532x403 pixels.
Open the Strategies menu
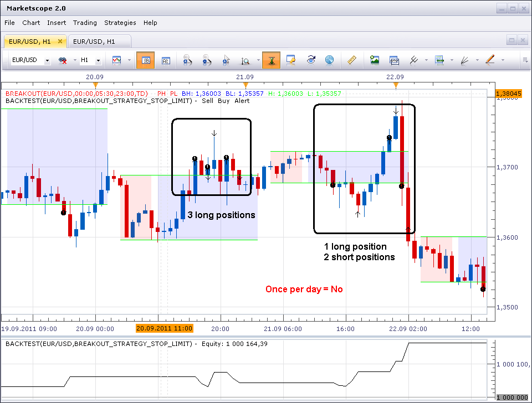click(120, 23)
